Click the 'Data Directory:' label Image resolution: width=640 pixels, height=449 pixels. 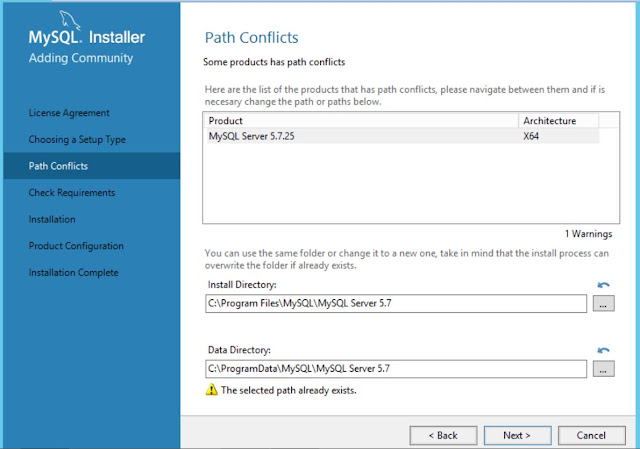(239, 350)
